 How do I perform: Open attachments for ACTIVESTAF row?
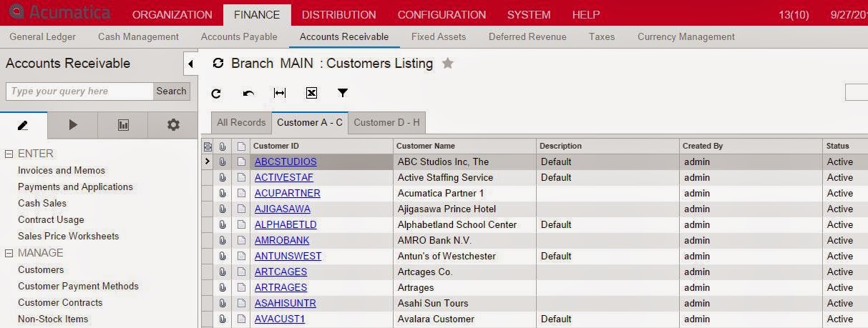point(223,177)
